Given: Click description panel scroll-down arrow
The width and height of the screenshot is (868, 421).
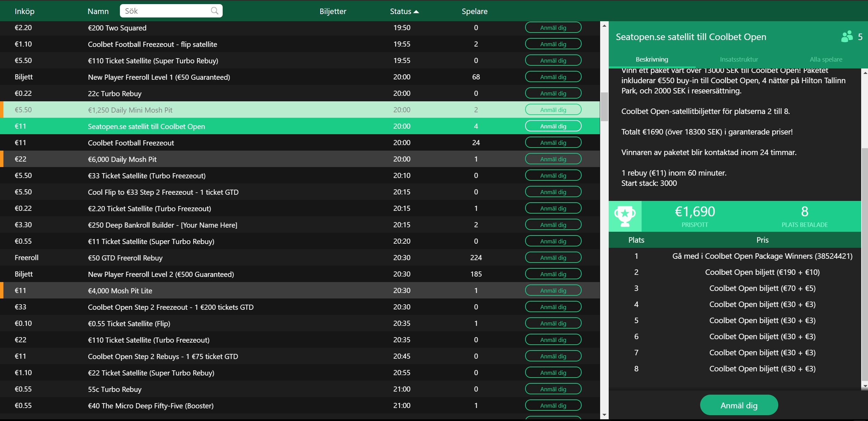Looking at the screenshot, I should 865,386.
